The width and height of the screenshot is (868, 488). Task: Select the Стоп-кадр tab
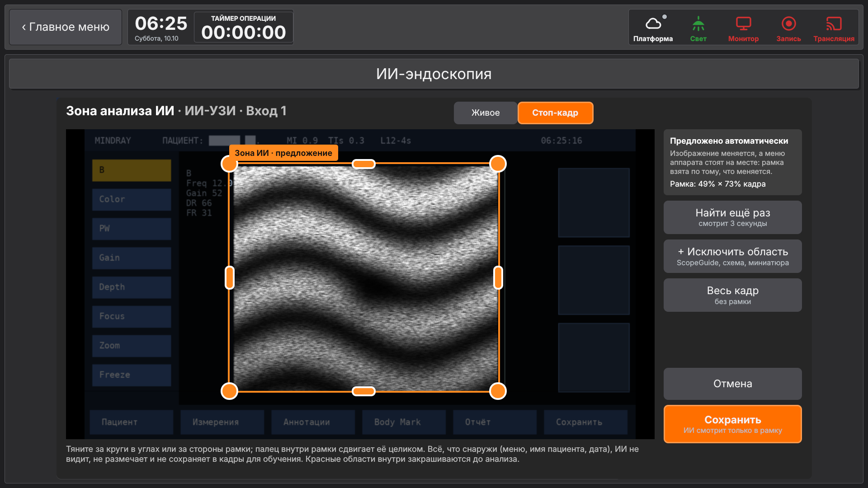pos(555,113)
